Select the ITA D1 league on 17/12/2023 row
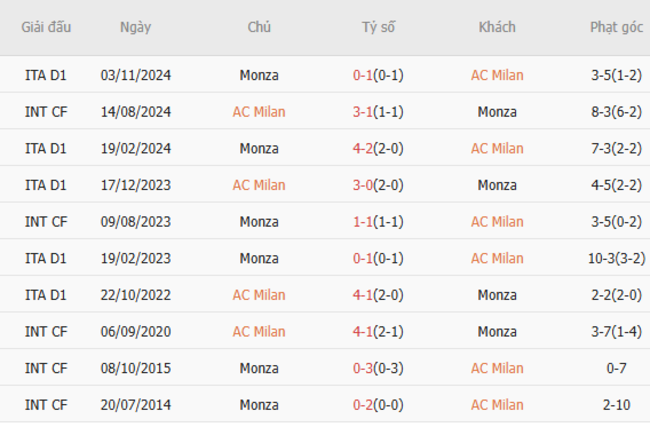The image size is (650, 427). (x=46, y=185)
